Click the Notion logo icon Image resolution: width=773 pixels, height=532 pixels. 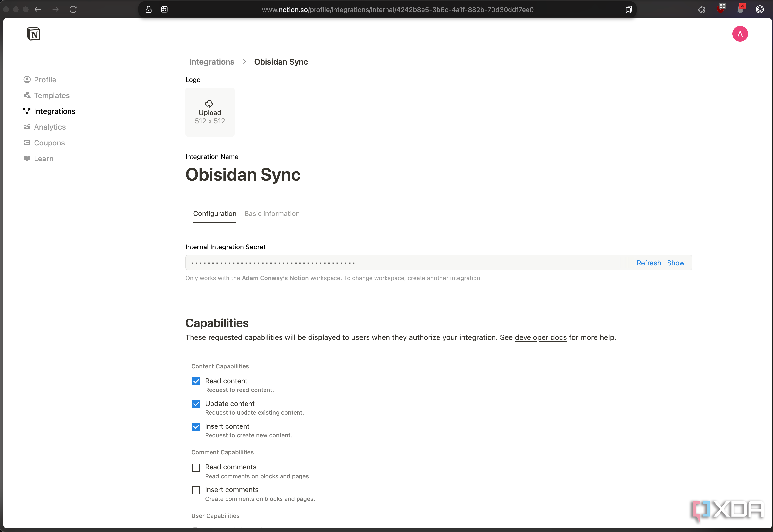tap(34, 34)
